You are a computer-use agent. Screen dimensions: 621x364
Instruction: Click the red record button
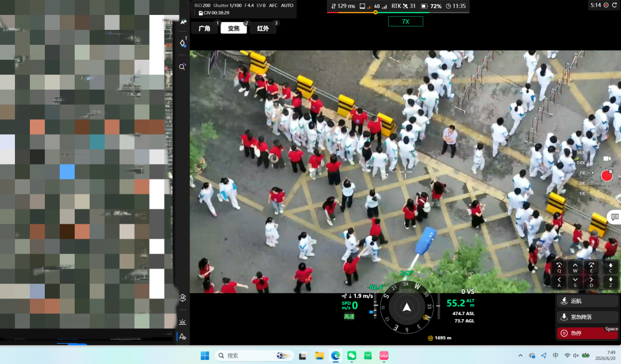607,175
